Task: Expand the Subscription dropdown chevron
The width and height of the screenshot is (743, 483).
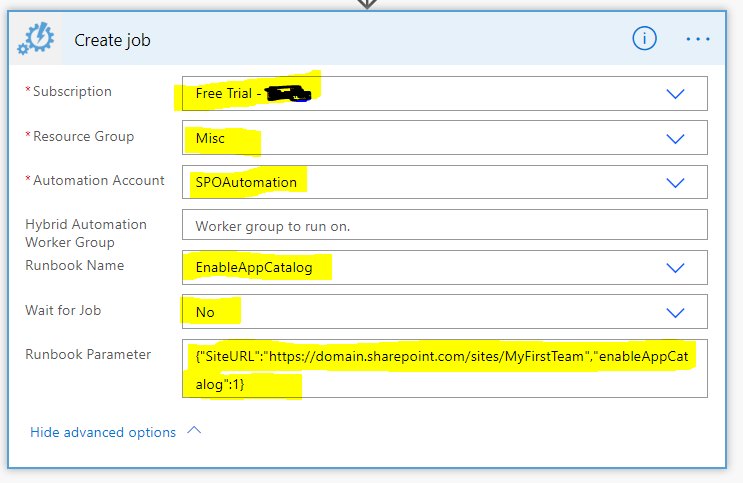Action: pyautogui.click(x=675, y=93)
